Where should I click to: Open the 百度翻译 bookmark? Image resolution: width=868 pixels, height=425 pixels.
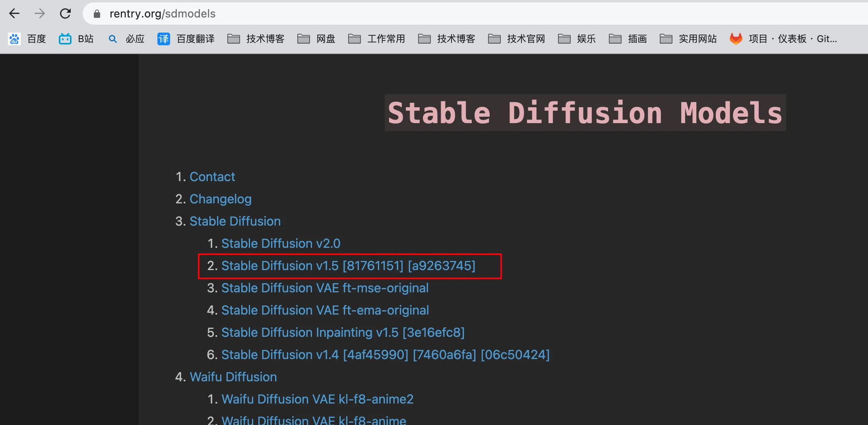(186, 39)
